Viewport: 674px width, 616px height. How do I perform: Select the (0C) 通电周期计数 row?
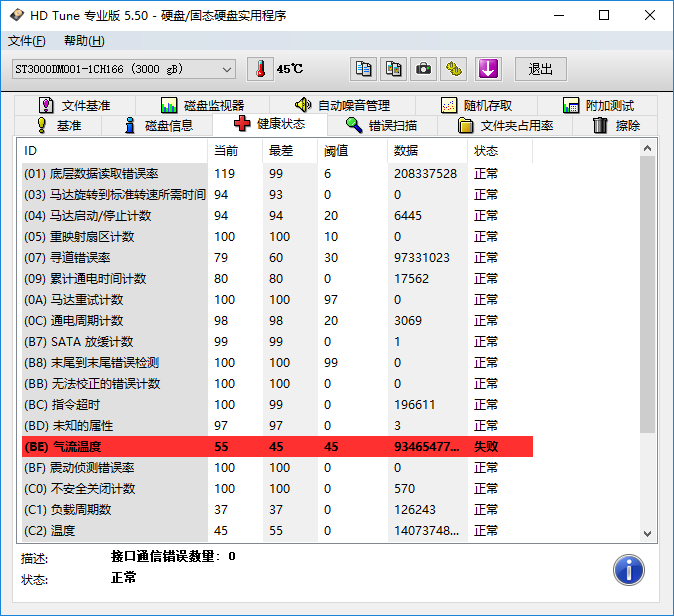click(x=277, y=321)
